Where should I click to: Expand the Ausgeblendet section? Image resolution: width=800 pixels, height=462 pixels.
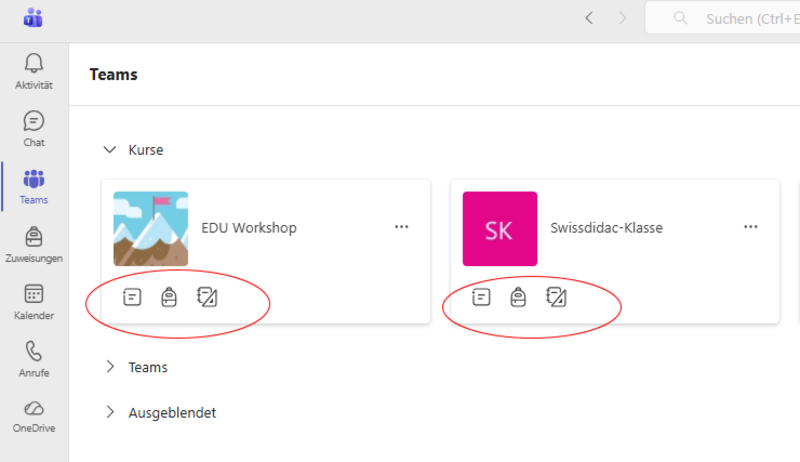tap(110, 412)
